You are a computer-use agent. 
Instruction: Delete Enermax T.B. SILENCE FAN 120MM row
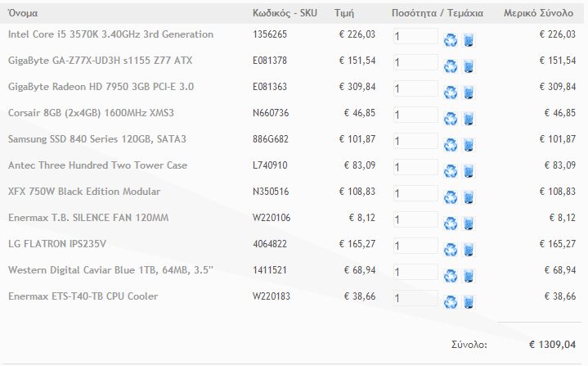[469, 224]
